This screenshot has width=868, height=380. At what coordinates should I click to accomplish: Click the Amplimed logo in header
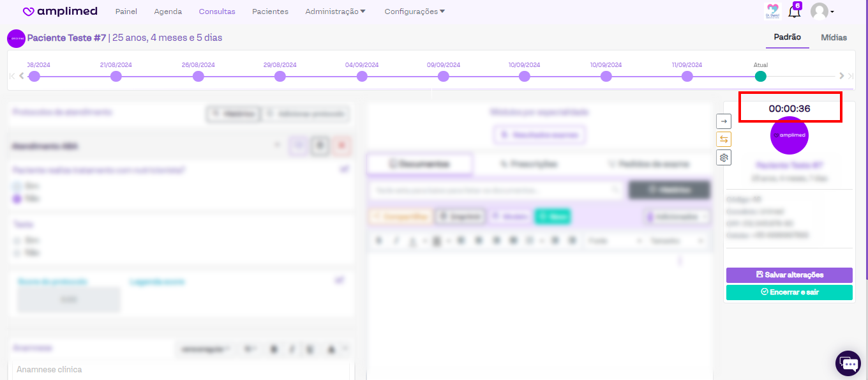(x=60, y=11)
